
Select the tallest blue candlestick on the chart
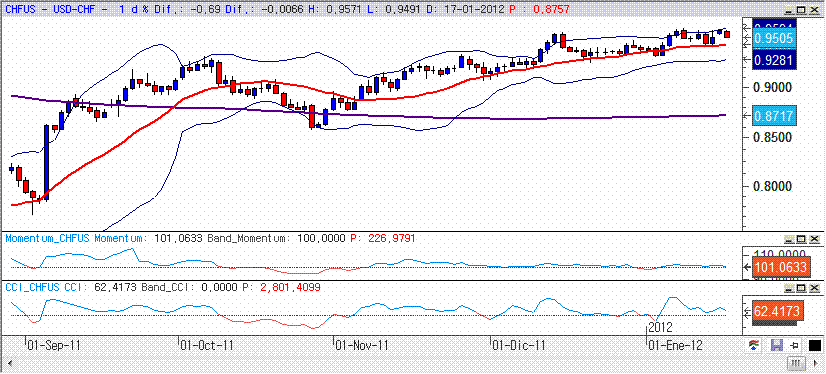click(46, 163)
